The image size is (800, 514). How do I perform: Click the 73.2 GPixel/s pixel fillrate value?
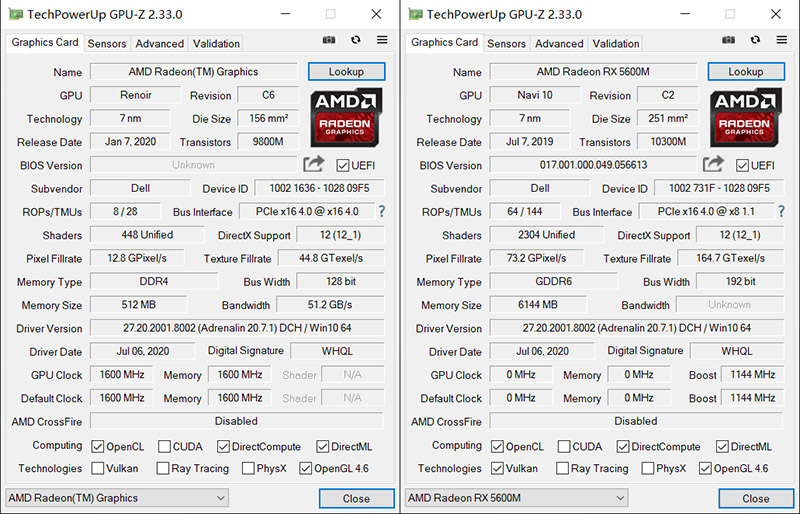coord(536,258)
